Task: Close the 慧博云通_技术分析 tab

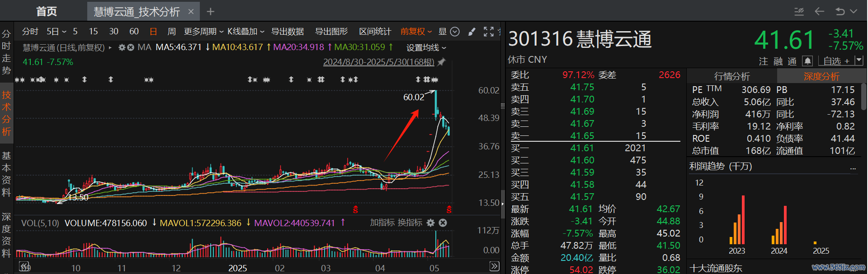Action: pyautogui.click(x=191, y=12)
